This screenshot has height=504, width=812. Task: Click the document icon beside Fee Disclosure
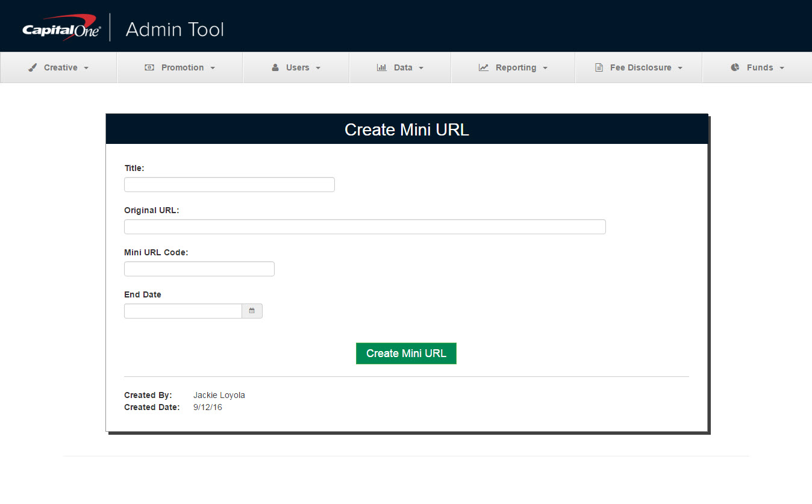click(x=599, y=67)
